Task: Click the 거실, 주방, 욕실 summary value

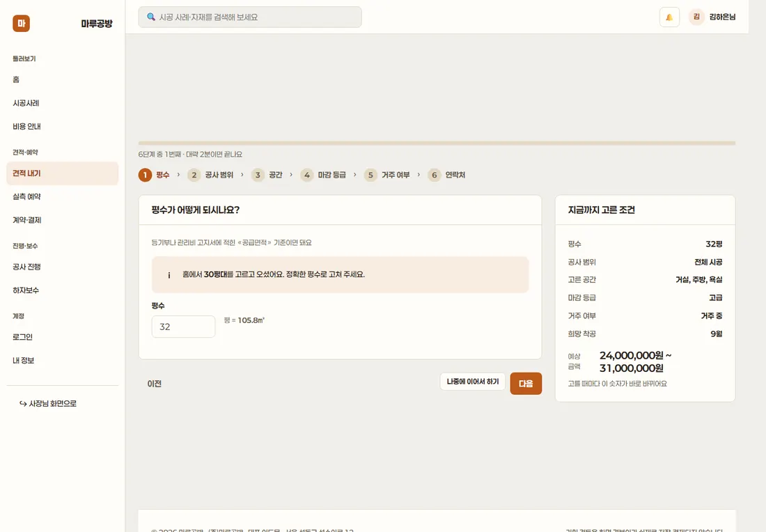Action: [698, 280]
